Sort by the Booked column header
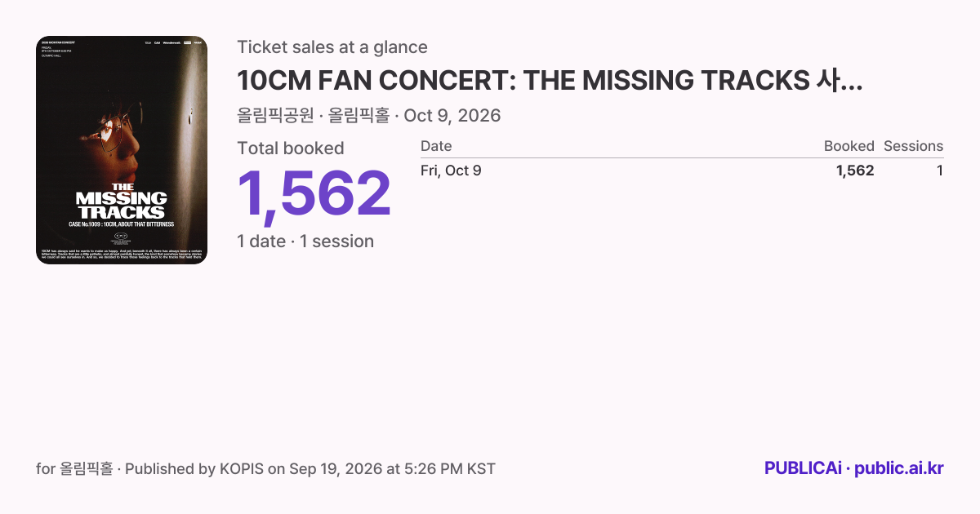Viewport: 980px width, 514px height. pyautogui.click(x=849, y=146)
